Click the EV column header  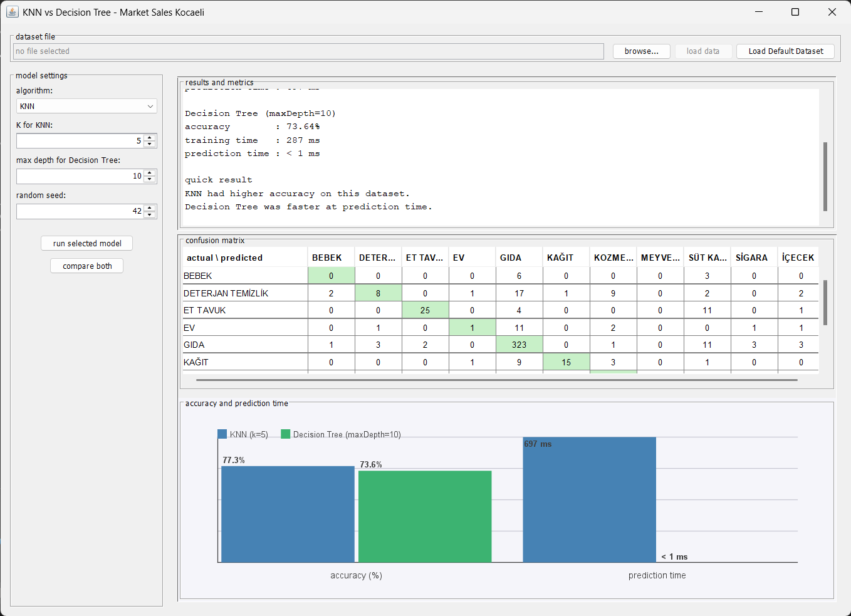pyautogui.click(x=472, y=258)
